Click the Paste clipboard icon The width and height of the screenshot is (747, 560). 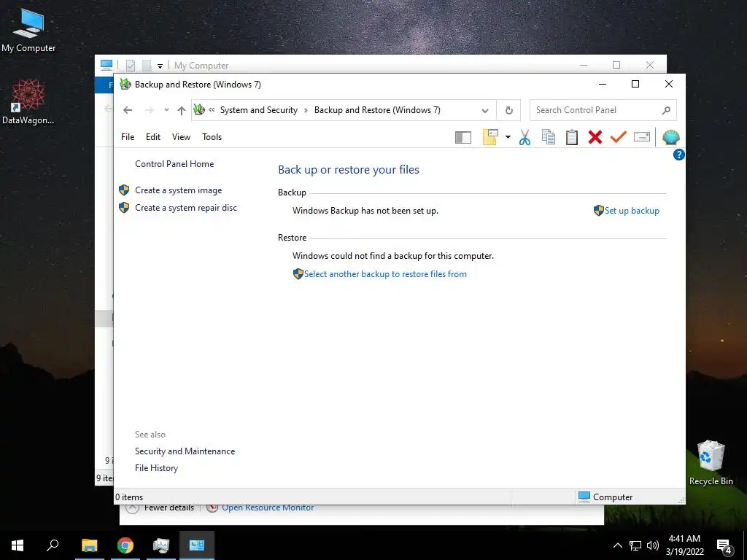click(x=572, y=137)
